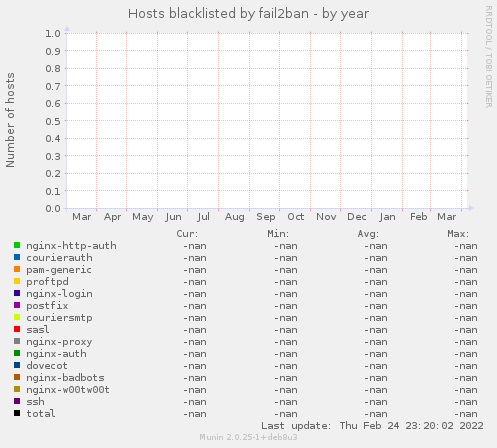
Task: Click the Sep label on x-axis
Action: coord(265,217)
